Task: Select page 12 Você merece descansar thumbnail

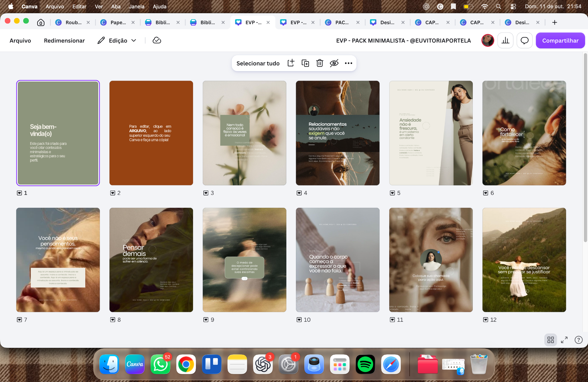Action: point(524,260)
